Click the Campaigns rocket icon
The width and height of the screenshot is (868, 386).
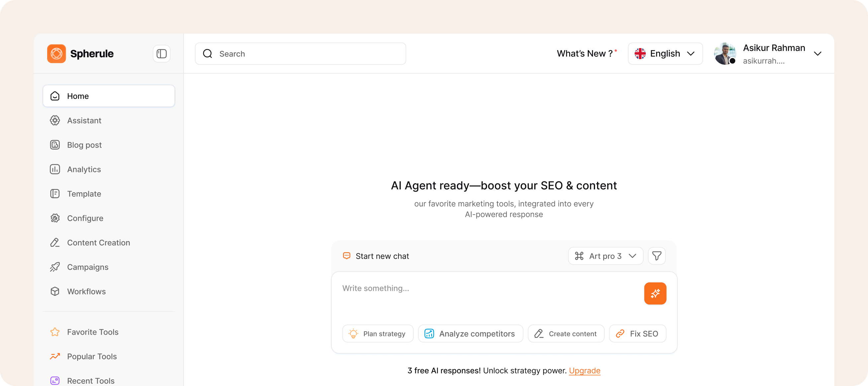[55, 267]
